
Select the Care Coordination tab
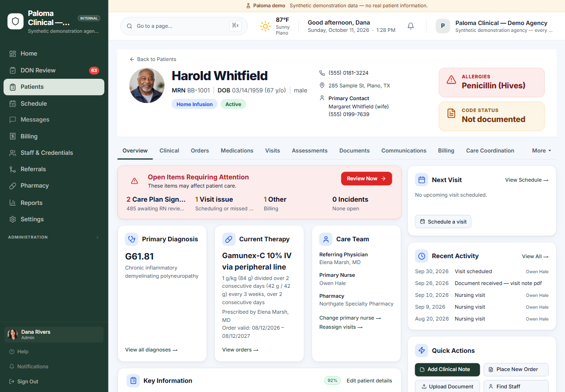click(x=490, y=151)
